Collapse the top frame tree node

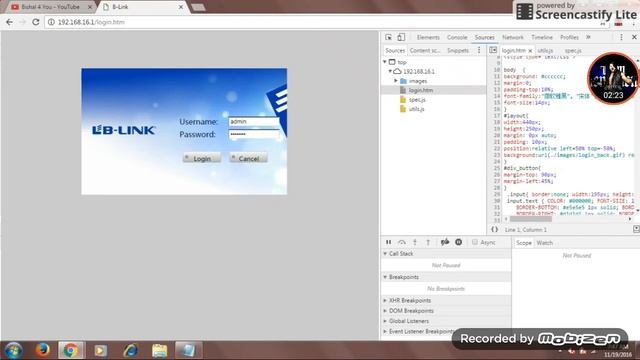[385, 62]
